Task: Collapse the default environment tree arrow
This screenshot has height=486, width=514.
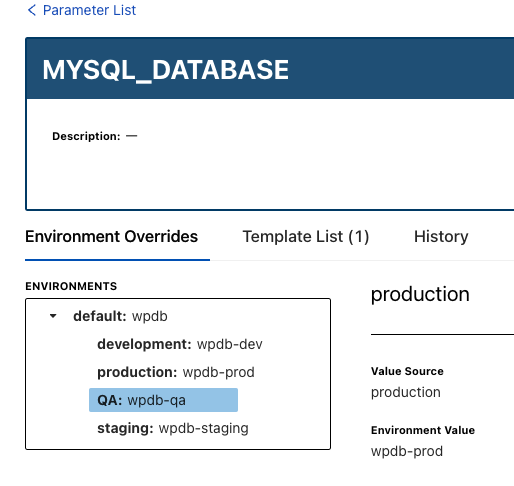Action: [x=53, y=316]
